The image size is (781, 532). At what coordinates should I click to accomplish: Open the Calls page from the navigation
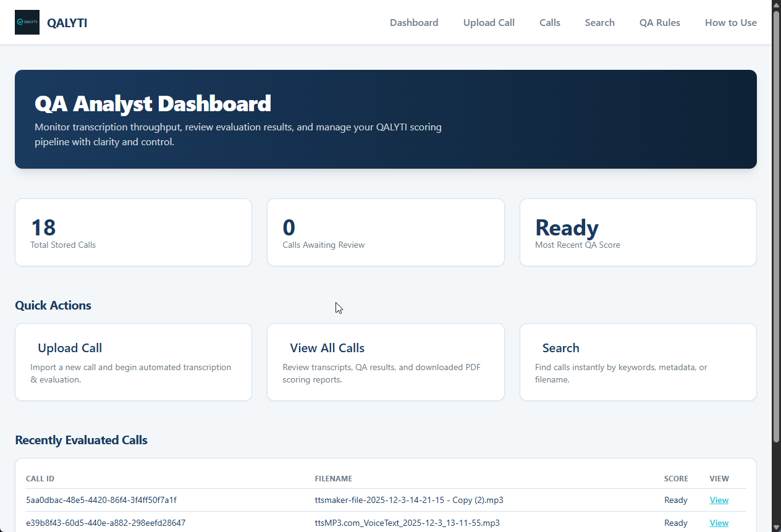549,22
